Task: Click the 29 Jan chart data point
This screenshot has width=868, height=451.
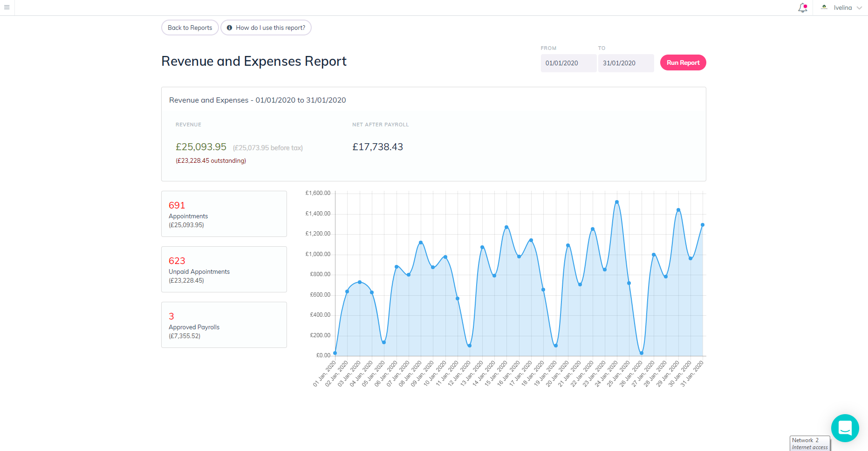Action: [x=678, y=210]
